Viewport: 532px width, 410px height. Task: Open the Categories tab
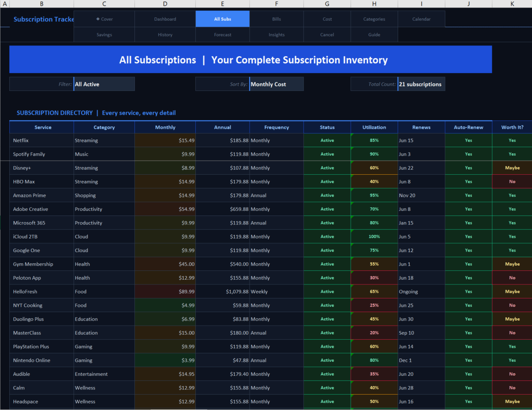click(x=374, y=19)
